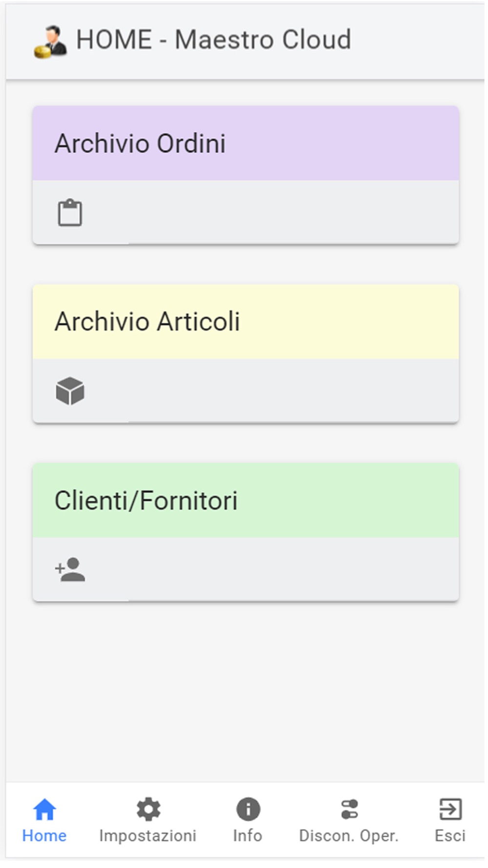The width and height of the screenshot is (488, 868).
Task: Open the Archivio Ordini card title
Action: [x=140, y=144]
